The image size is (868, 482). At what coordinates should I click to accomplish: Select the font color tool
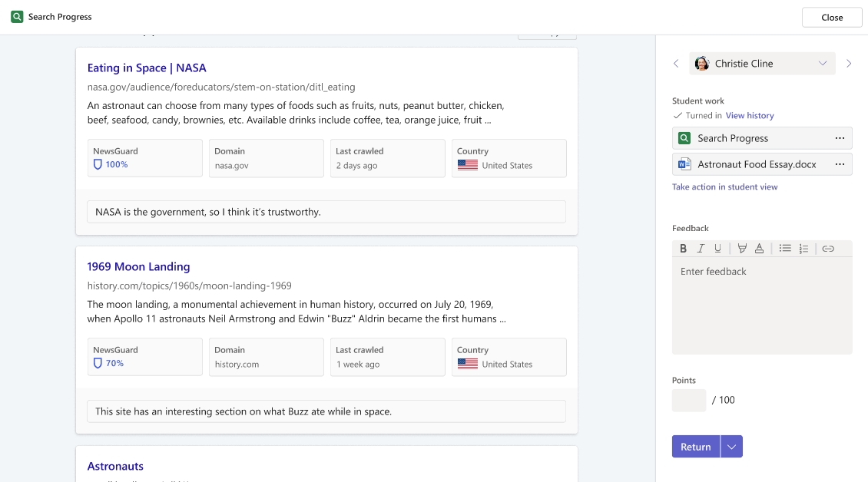click(x=759, y=249)
